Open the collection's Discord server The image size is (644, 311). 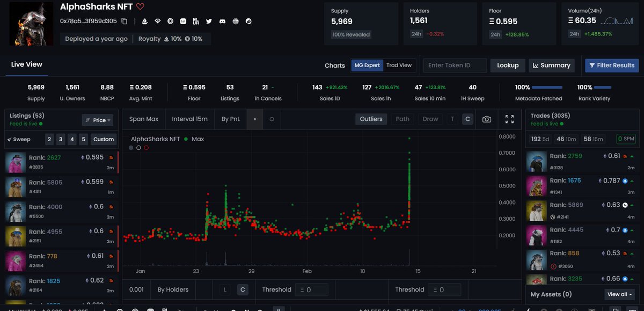[222, 21]
